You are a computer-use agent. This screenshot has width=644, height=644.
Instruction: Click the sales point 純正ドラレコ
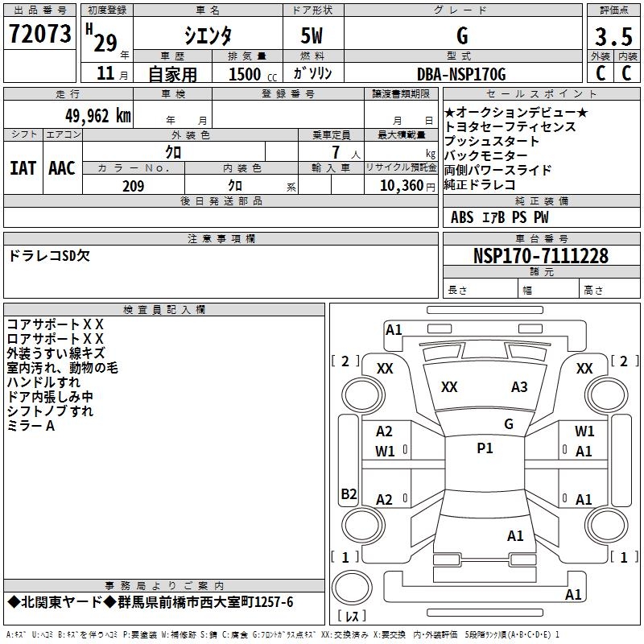(480, 184)
